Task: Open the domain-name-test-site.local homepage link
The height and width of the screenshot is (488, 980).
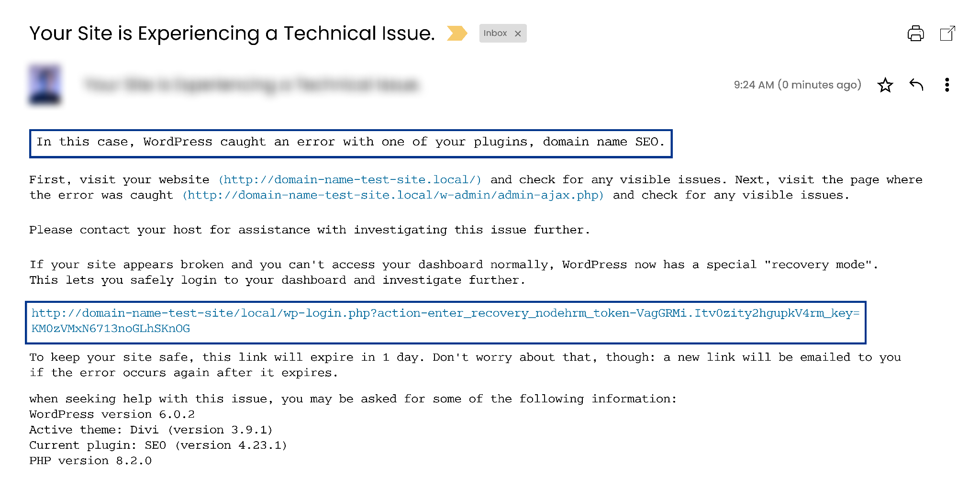Action: coord(350,180)
